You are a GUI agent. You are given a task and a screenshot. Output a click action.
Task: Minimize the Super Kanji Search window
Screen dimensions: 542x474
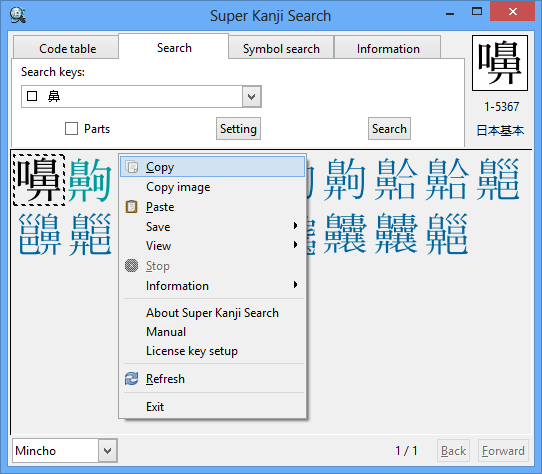coord(450,13)
